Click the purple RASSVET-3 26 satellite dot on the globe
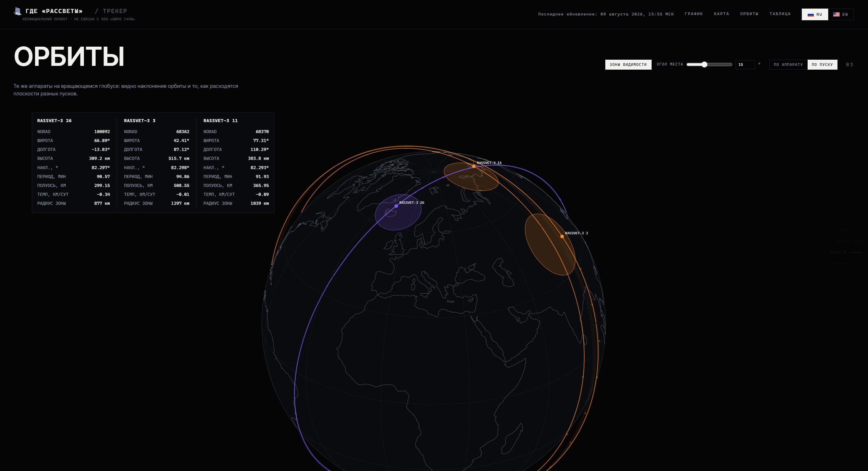 pyautogui.click(x=396, y=206)
